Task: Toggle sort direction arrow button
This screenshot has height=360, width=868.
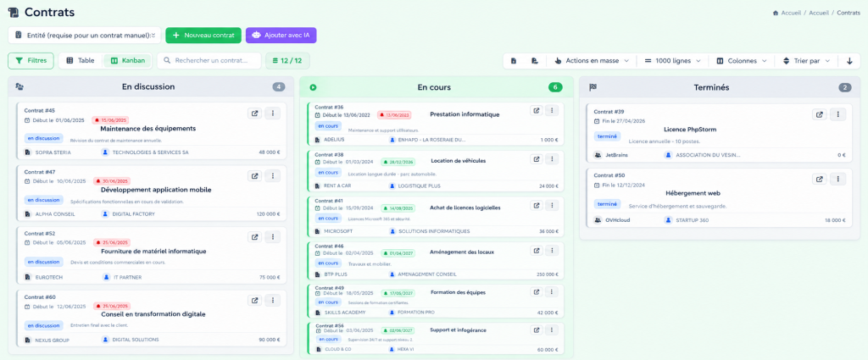Action: pyautogui.click(x=849, y=61)
